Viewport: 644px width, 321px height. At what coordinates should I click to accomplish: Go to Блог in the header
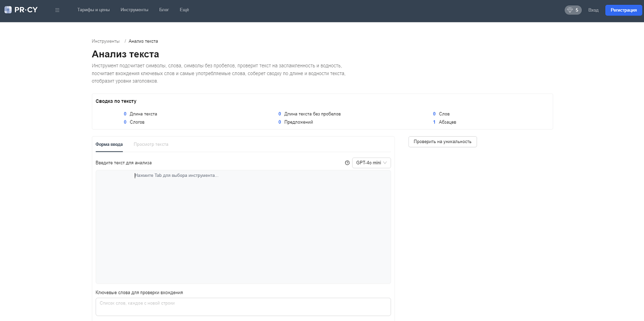(x=164, y=10)
